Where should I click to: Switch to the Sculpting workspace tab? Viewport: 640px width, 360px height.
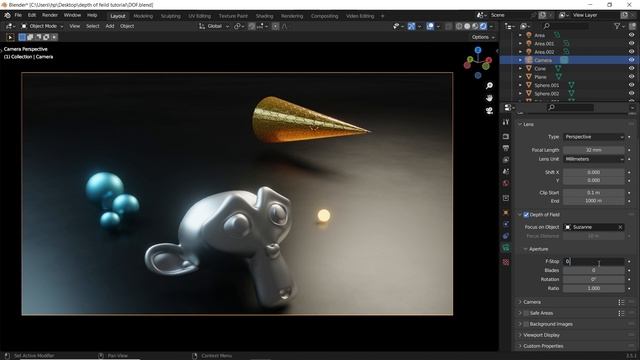click(171, 16)
